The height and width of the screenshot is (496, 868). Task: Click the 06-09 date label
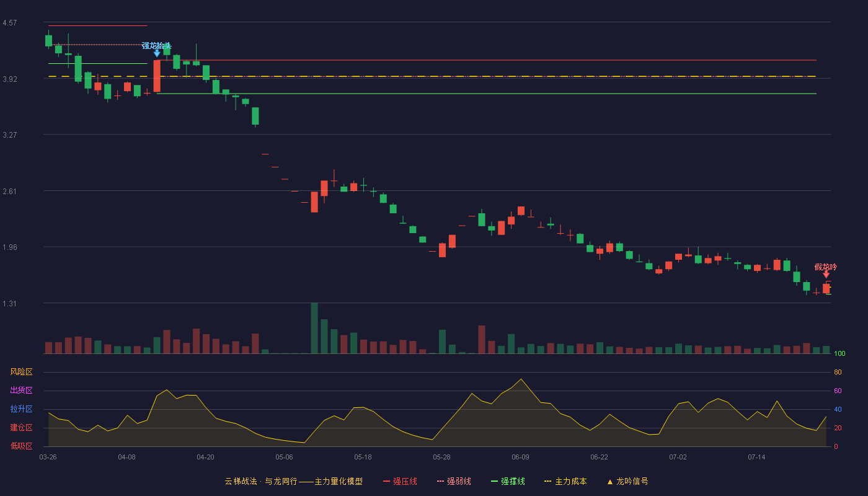click(x=520, y=457)
